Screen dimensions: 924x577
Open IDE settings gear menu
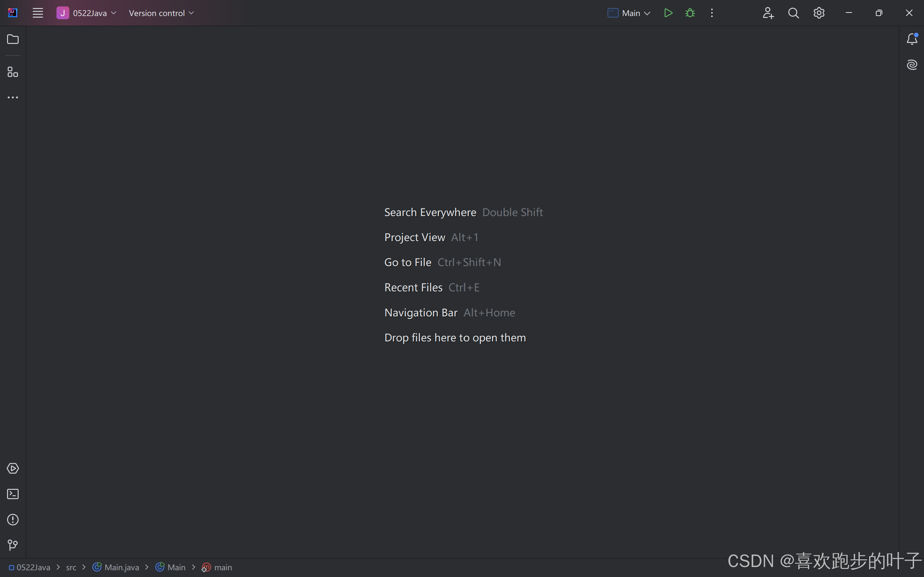tap(819, 13)
